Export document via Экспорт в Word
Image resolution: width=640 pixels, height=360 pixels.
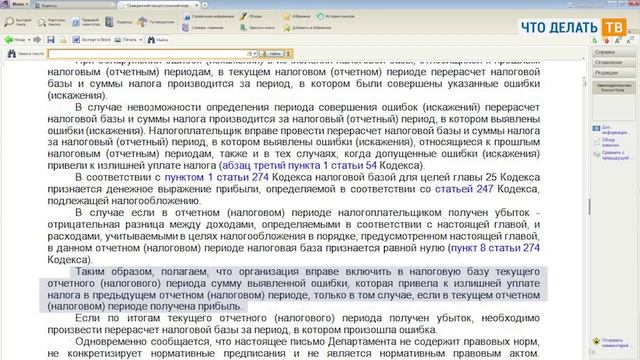click(91, 40)
